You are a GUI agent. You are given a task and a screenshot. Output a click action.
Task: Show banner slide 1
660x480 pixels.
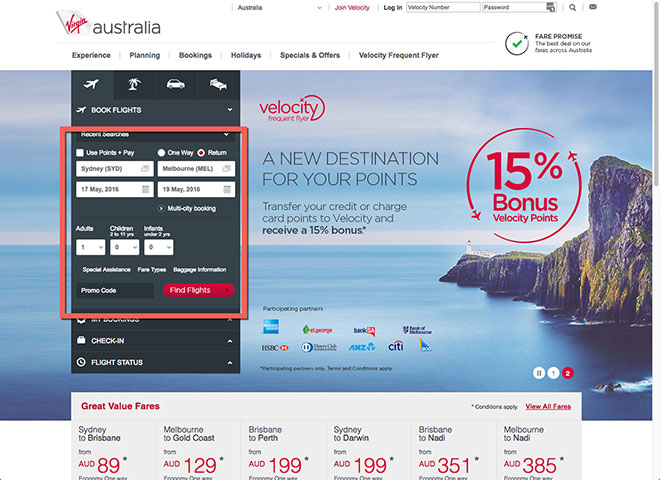coord(553,373)
